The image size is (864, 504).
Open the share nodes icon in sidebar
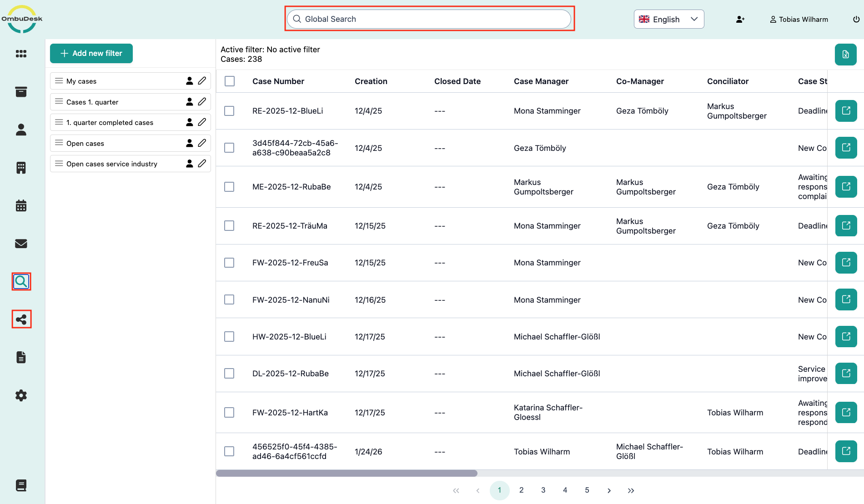[x=21, y=319]
